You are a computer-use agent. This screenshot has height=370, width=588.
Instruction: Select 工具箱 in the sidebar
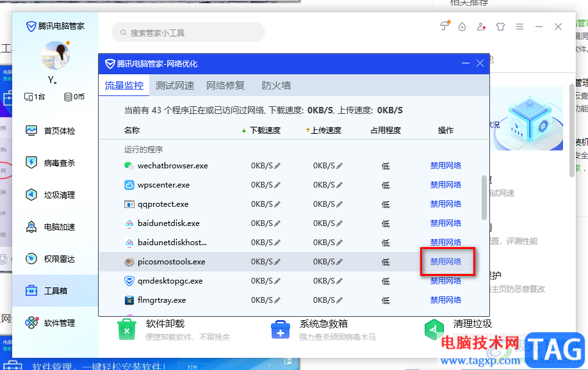point(54,291)
